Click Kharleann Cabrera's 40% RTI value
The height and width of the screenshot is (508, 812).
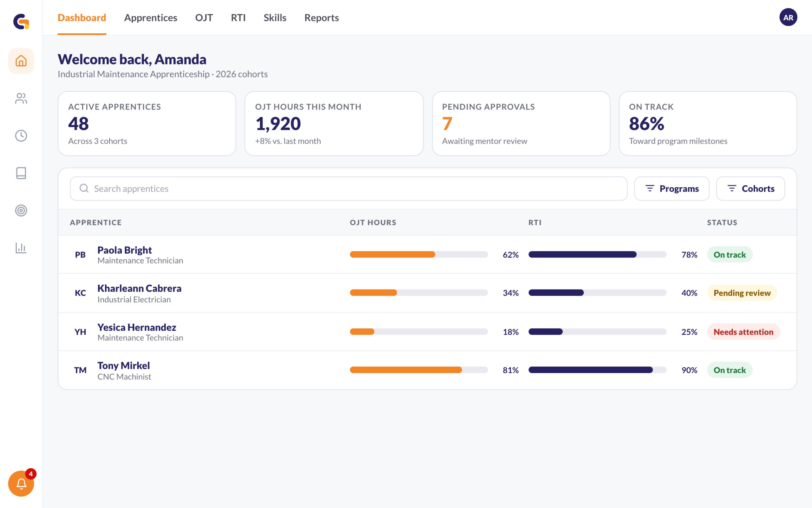point(689,293)
